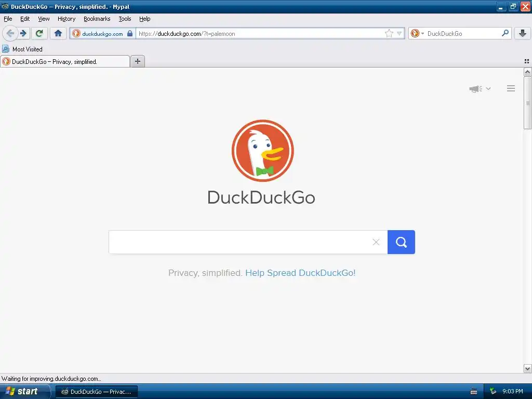
Task: Open the Downloads arrow button
Action: (523, 33)
